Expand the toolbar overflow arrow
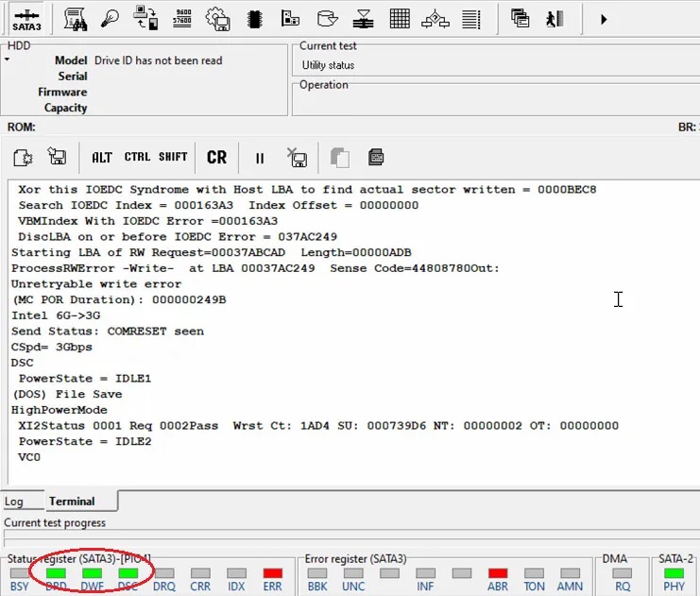The width and height of the screenshot is (700, 596). [603, 19]
